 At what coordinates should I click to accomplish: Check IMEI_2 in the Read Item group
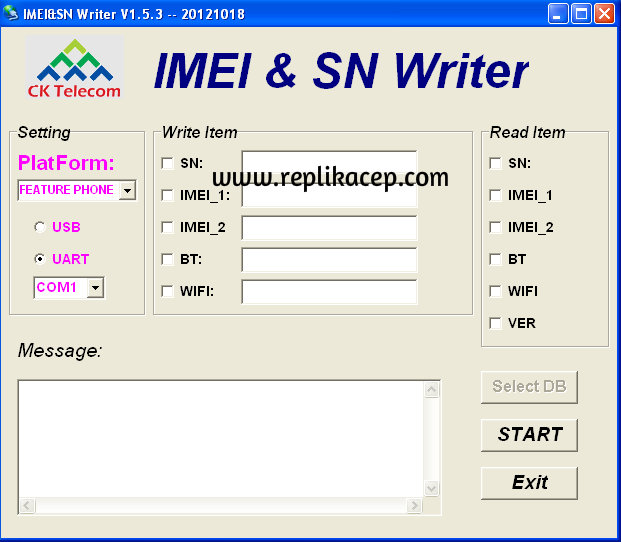[495, 227]
